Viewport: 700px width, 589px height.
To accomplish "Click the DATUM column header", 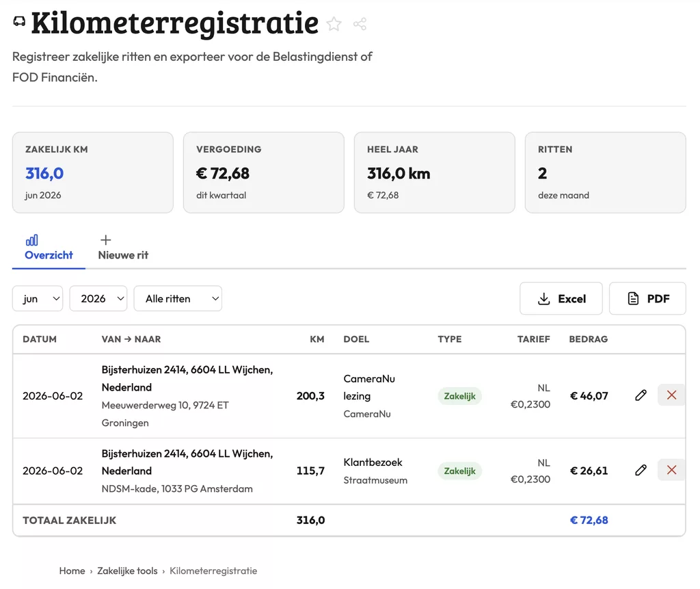I will tap(40, 339).
